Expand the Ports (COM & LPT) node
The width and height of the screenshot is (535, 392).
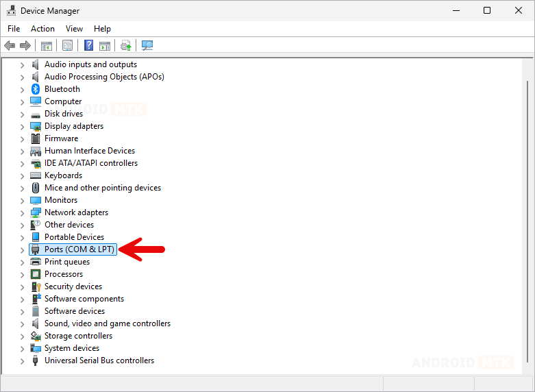[x=22, y=249]
